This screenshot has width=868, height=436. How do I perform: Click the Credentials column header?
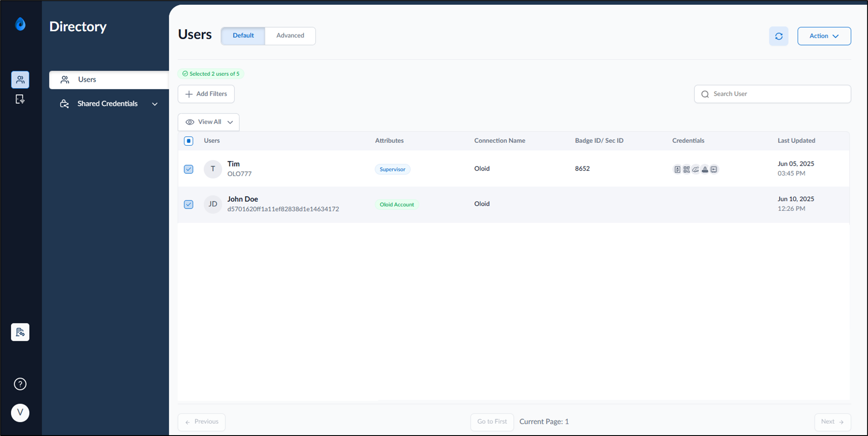(688, 141)
